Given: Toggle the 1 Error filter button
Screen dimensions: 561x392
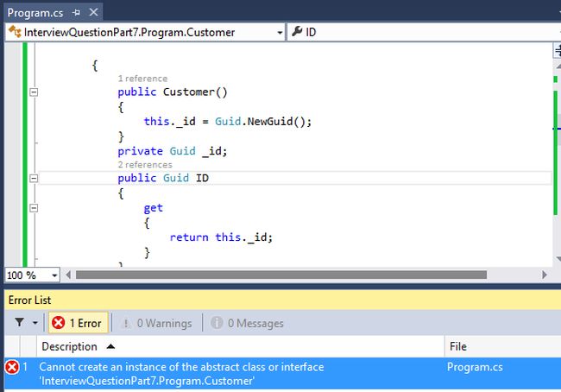Looking at the screenshot, I should tap(78, 323).
